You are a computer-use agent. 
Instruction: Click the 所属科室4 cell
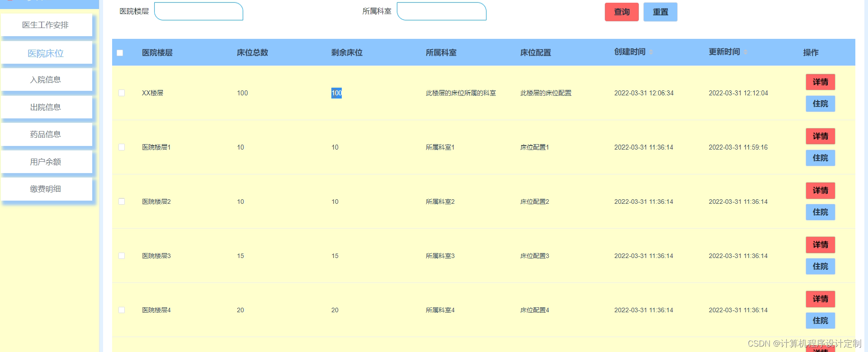point(440,310)
